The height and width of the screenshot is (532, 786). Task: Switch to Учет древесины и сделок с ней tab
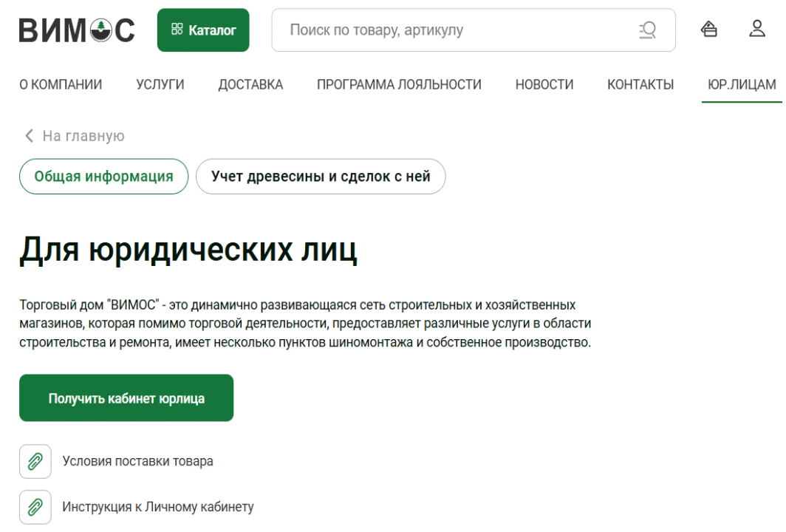point(321,177)
